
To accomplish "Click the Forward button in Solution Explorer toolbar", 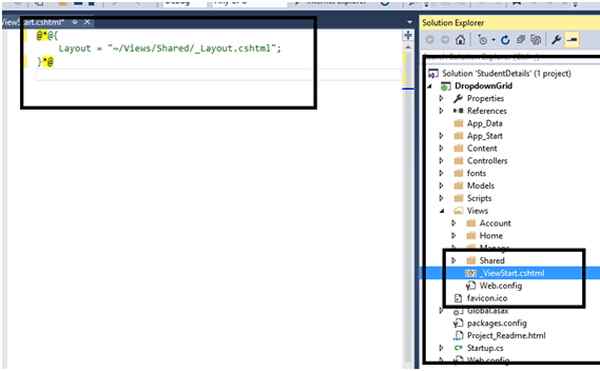I will tap(445, 40).
